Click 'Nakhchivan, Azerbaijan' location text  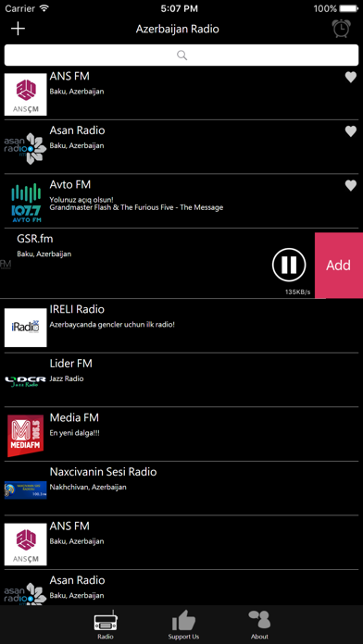point(88,487)
